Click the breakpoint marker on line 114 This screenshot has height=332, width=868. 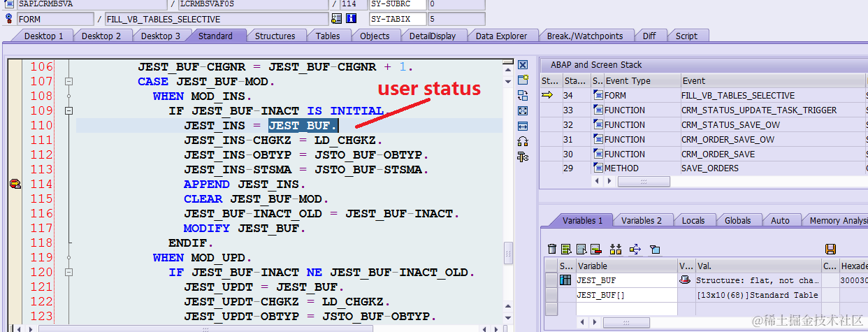click(x=15, y=184)
